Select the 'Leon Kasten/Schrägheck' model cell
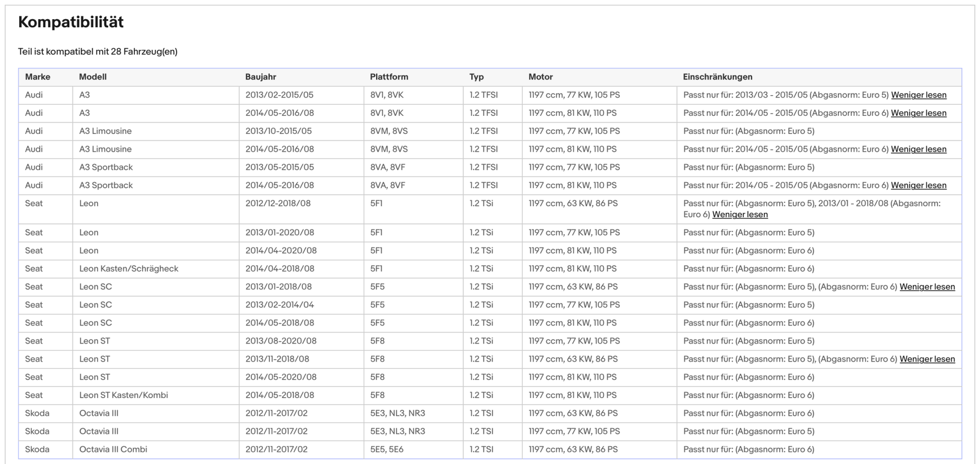 (128, 269)
